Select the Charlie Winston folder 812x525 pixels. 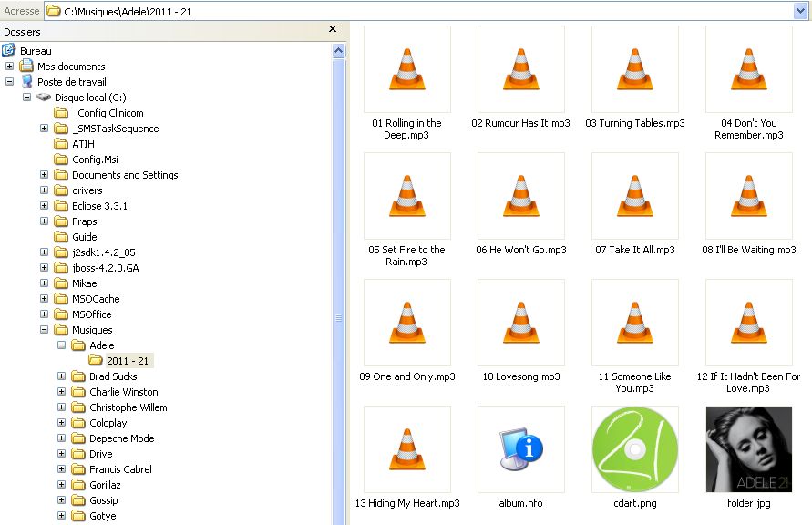(123, 392)
